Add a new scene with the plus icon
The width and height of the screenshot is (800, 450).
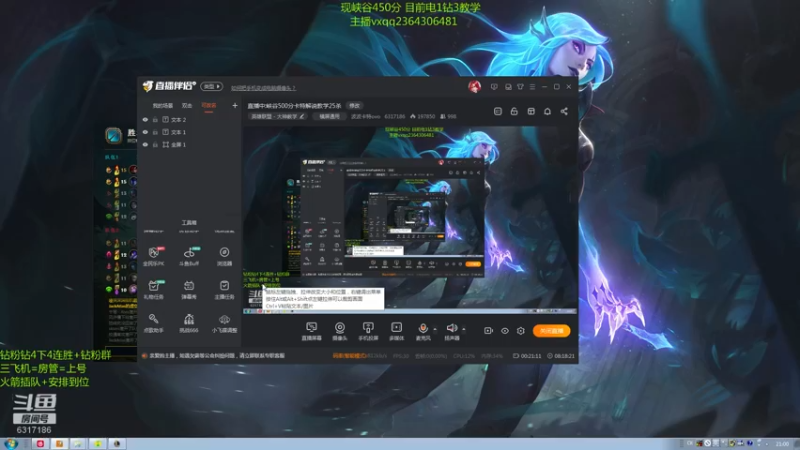(x=235, y=106)
